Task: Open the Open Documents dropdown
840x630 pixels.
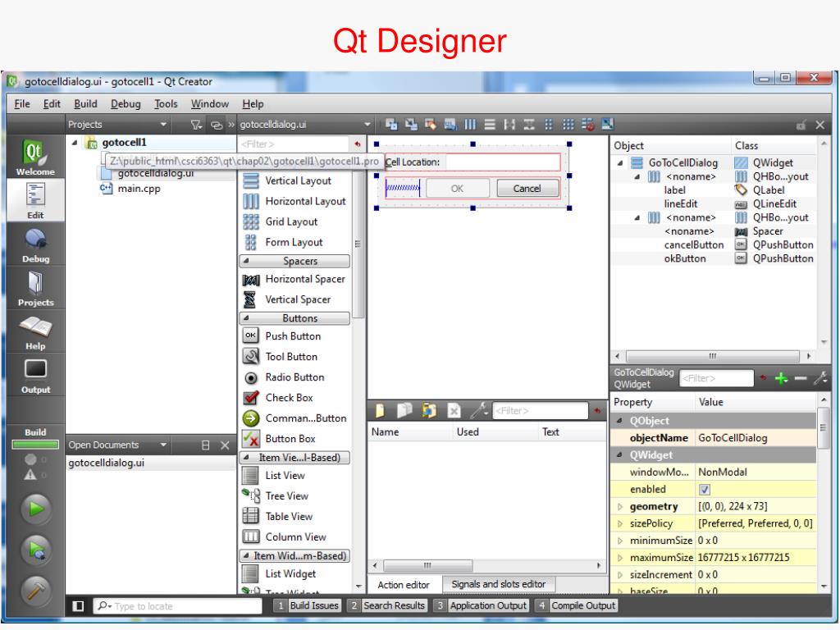Action: tap(163, 445)
